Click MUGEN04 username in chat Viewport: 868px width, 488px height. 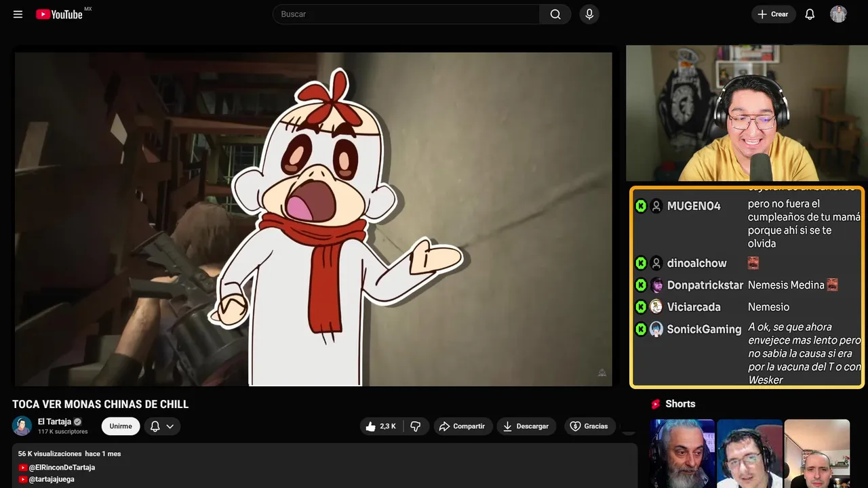point(694,206)
